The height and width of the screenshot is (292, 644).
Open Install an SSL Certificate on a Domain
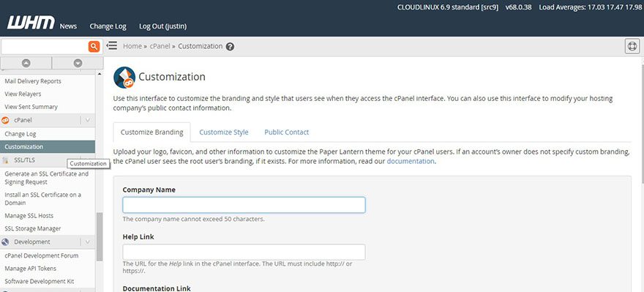[x=42, y=199]
